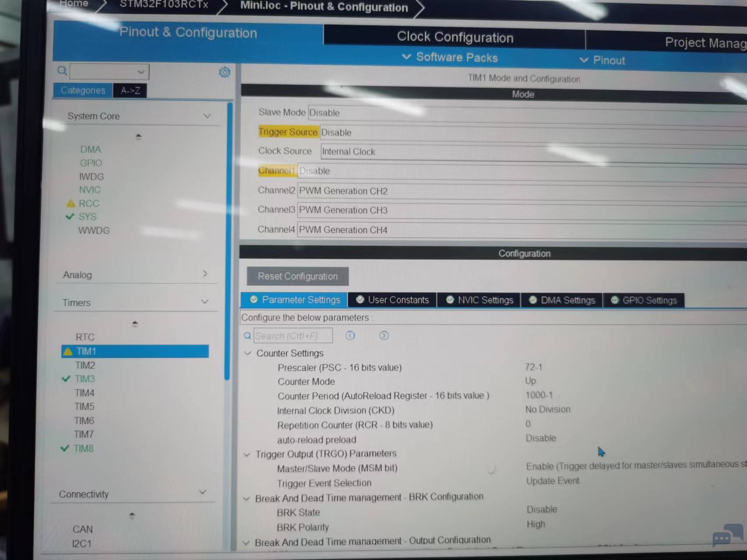This screenshot has width=747, height=560.
Task: Click the previous search result arrow icon
Action: click(x=350, y=336)
